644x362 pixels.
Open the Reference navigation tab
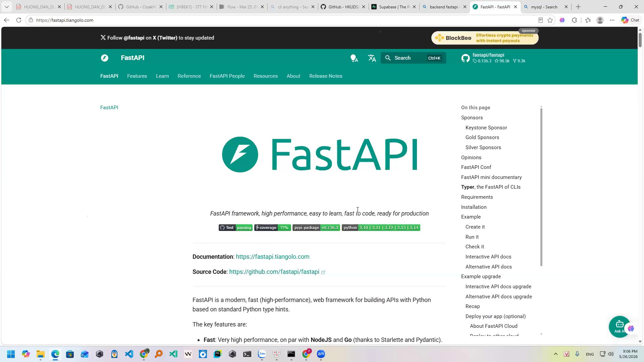click(x=189, y=76)
